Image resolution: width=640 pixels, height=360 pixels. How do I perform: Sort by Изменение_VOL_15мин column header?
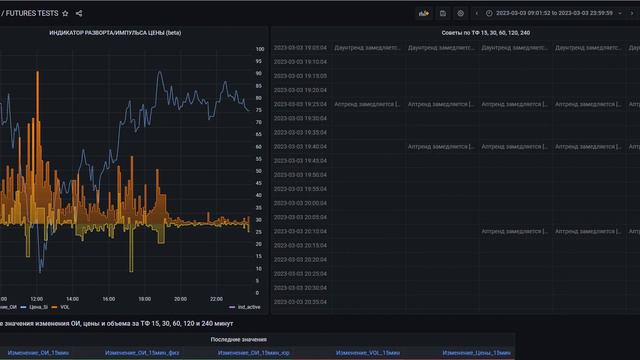point(368,353)
